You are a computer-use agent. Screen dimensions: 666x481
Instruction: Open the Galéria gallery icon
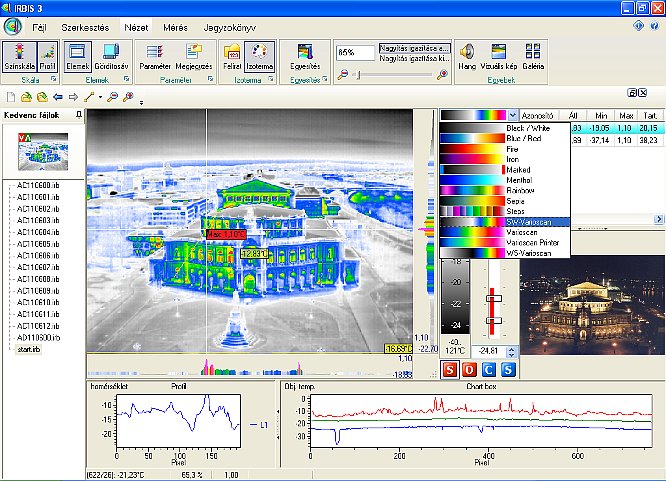pyautogui.click(x=533, y=57)
